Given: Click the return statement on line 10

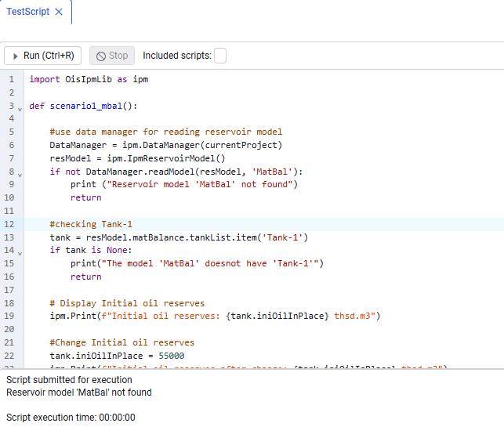Looking at the screenshot, I should [85, 197].
